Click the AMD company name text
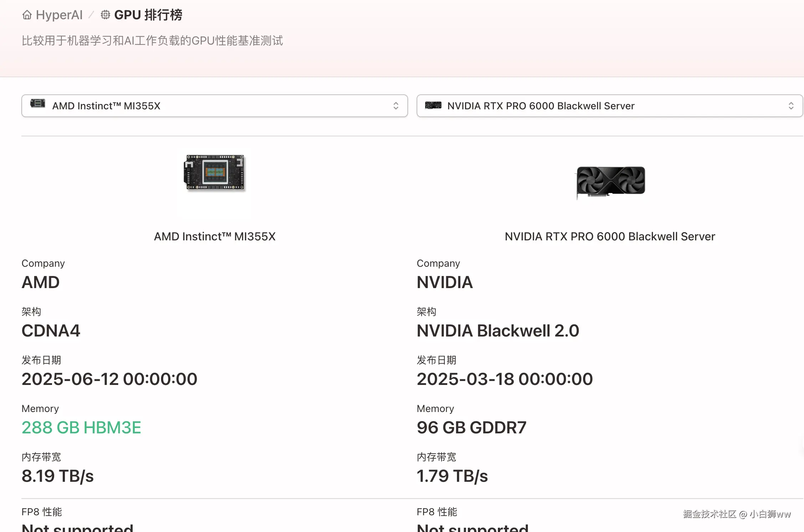Image resolution: width=804 pixels, height=532 pixels. point(41,282)
